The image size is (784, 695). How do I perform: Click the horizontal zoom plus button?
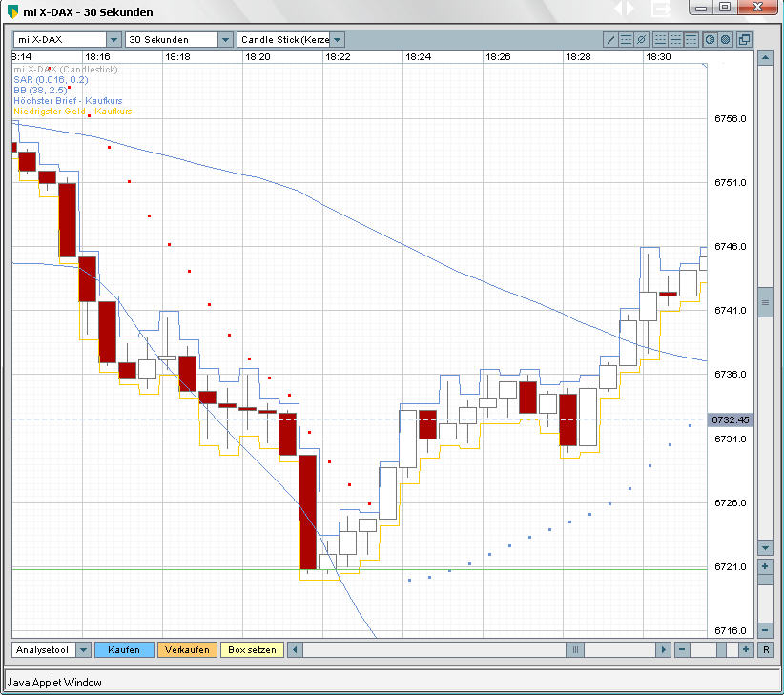point(746,649)
